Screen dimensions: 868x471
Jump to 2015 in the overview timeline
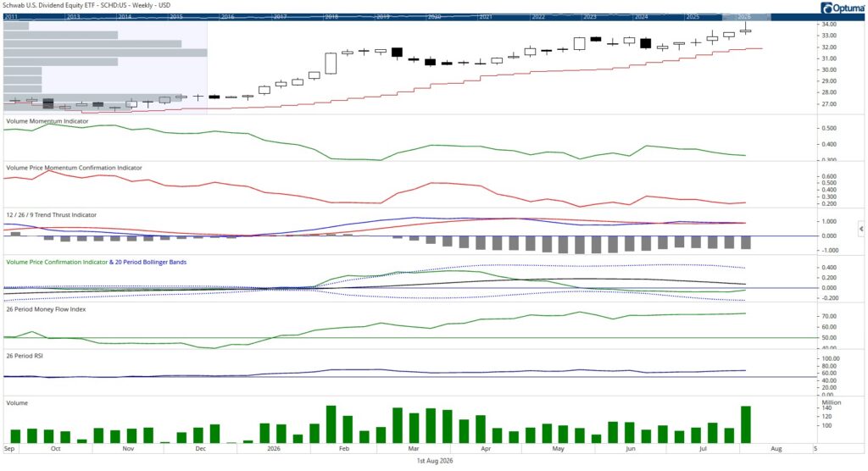click(x=176, y=17)
